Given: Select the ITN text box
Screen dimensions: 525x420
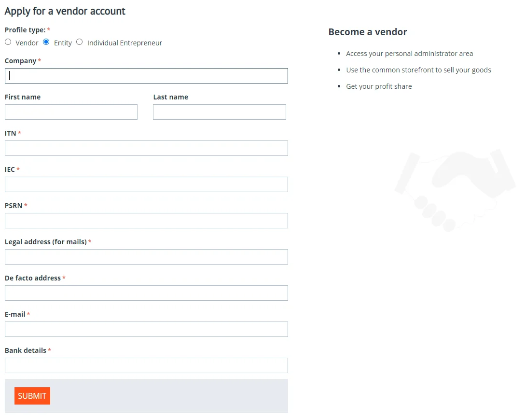Looking at the screenshot, I should (146, 148).
